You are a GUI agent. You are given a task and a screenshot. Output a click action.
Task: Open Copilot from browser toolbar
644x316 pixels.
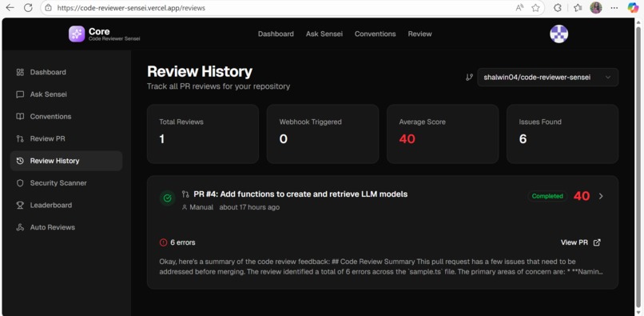tap(633, 7)
